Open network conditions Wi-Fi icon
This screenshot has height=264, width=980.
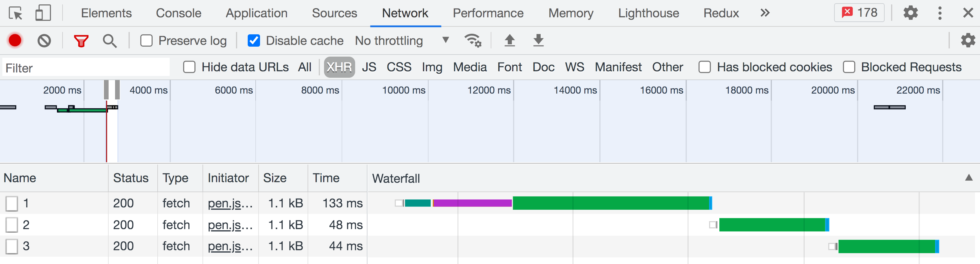coord(473,40)
